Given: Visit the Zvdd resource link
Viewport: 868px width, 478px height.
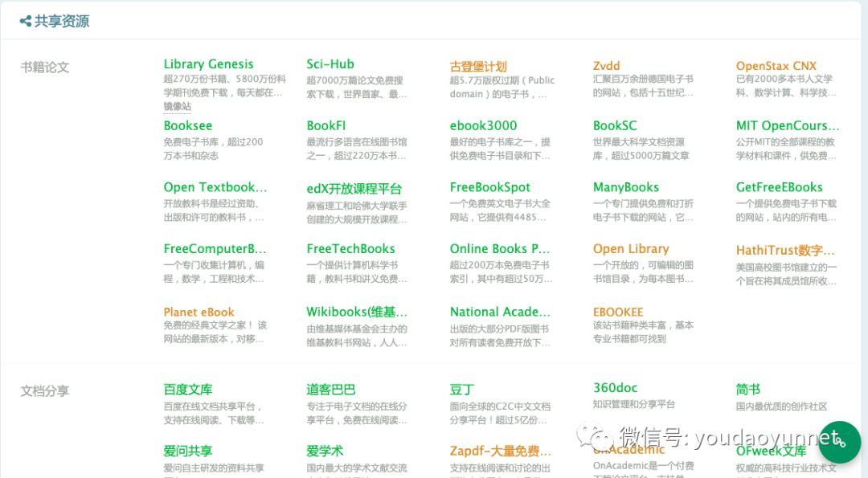Looking at the screenshot, I should (x=606, y=66).
